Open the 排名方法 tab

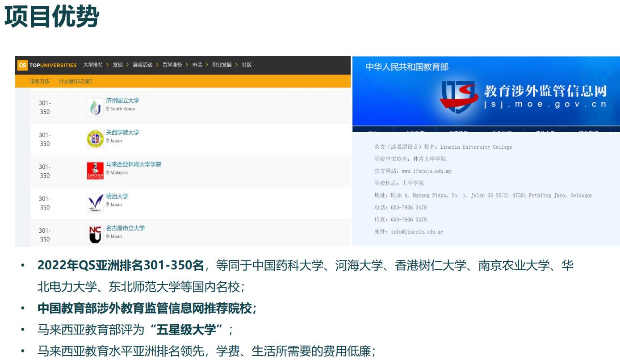coord(40,81)
